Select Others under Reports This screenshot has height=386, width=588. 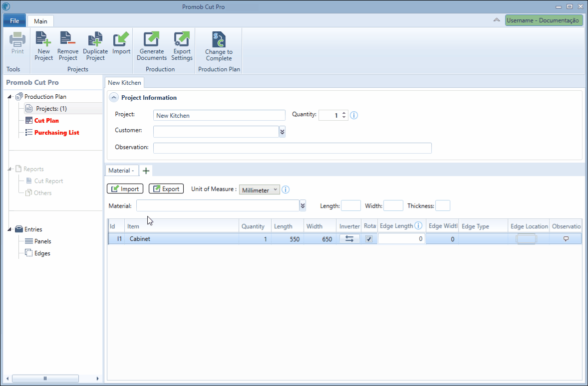(43, 193)
